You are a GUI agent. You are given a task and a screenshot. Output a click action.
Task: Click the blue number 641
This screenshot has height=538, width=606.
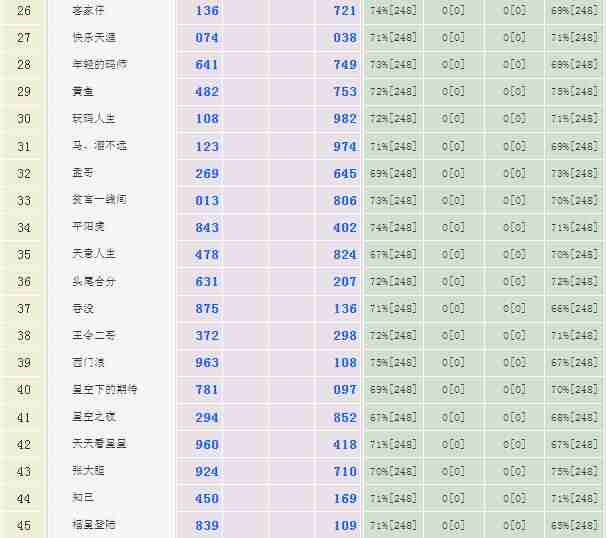(x=207, y=65)
